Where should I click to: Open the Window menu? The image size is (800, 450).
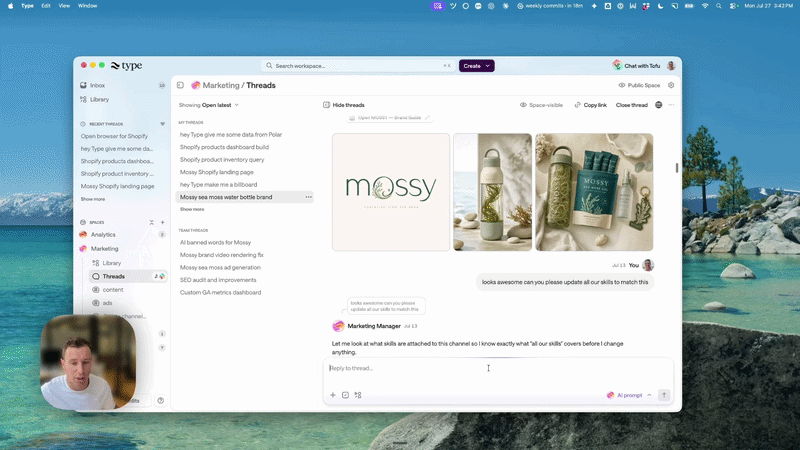[x=87, y=6]
